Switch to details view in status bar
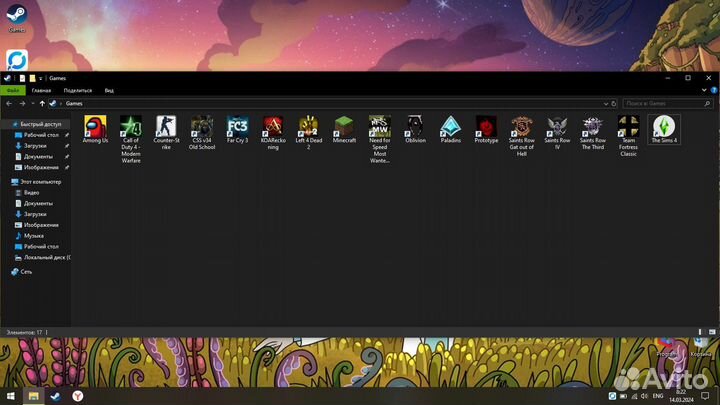 coord(700,332)
